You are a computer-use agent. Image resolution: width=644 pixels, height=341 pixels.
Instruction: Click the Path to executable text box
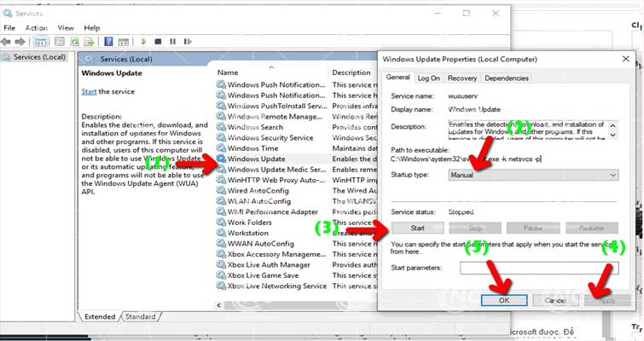(x=467, y=159)
